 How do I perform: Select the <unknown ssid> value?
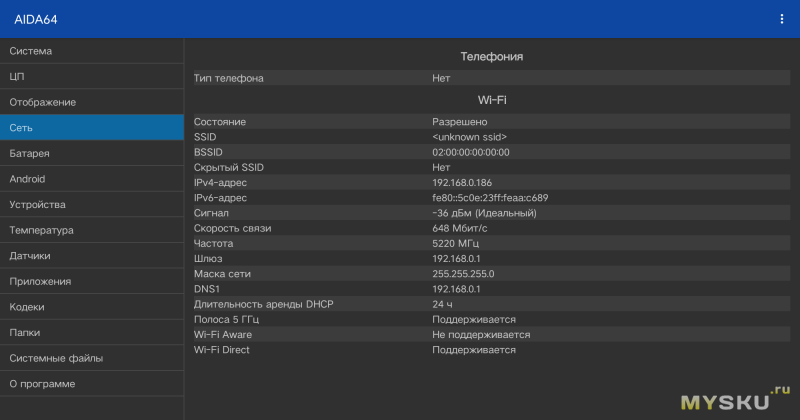coord(469,137)
